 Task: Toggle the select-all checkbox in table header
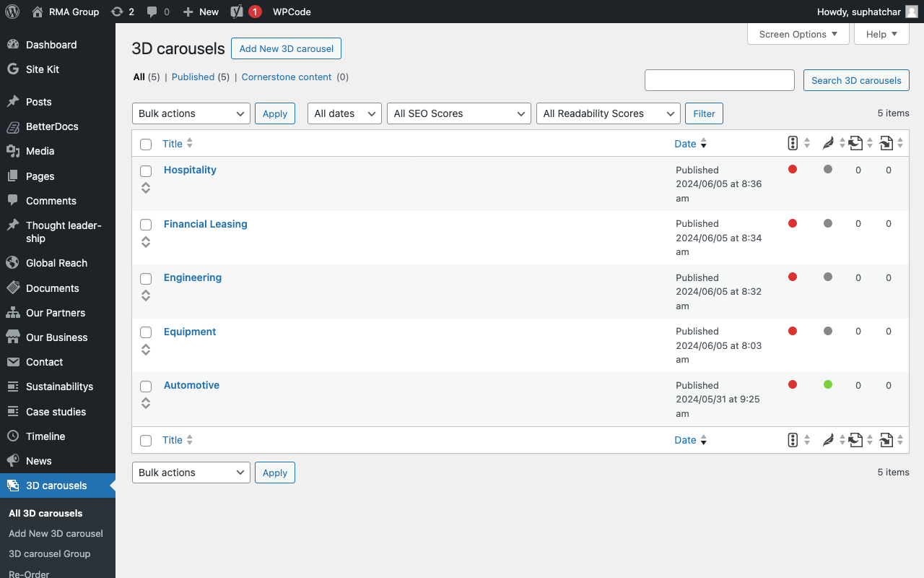(146, 144)
